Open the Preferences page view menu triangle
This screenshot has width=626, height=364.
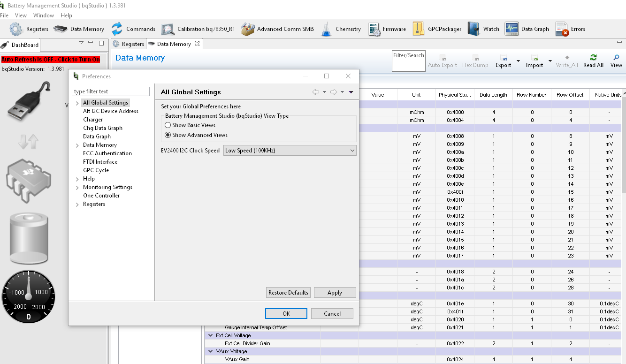[x=351, y=92]
